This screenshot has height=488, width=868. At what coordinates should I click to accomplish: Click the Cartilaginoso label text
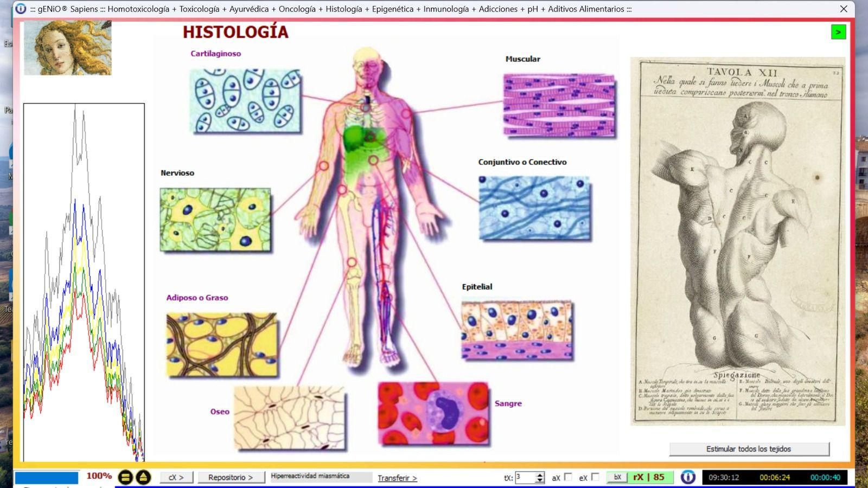pos(215,54)
